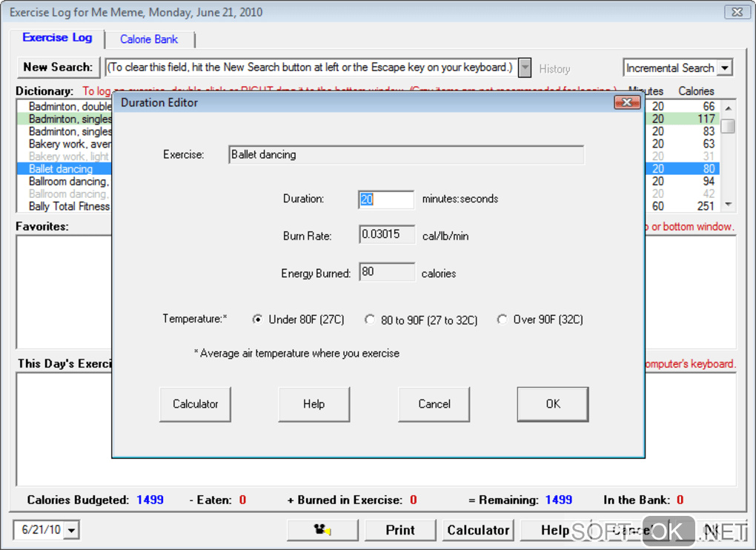
Task: Click the Print button
Action: pos(400,530)
